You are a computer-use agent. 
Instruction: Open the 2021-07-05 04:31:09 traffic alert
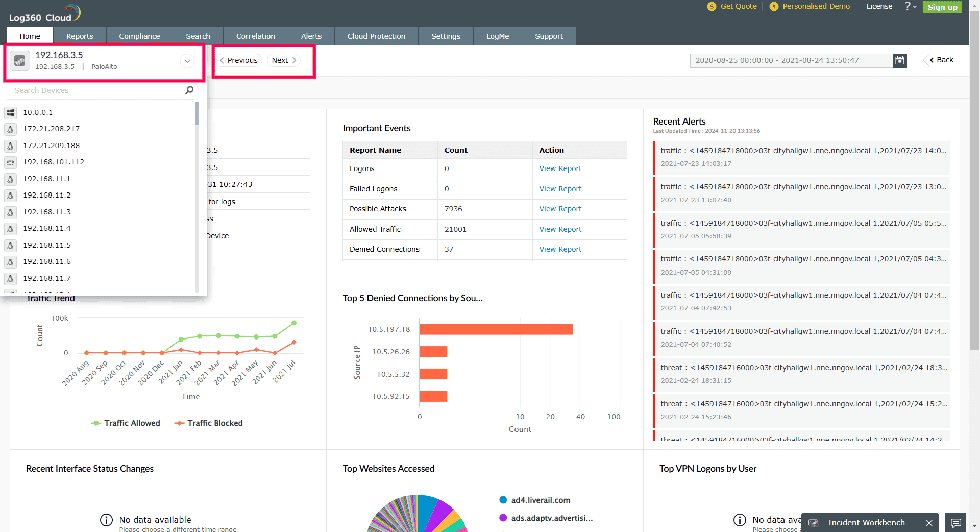[x=801, y=265]
